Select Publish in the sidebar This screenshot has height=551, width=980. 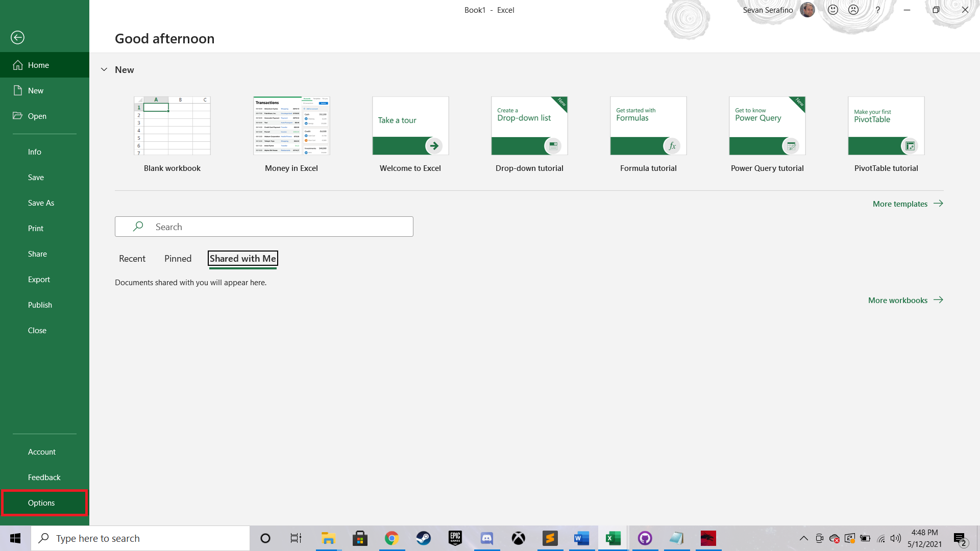tap(44, 305)
